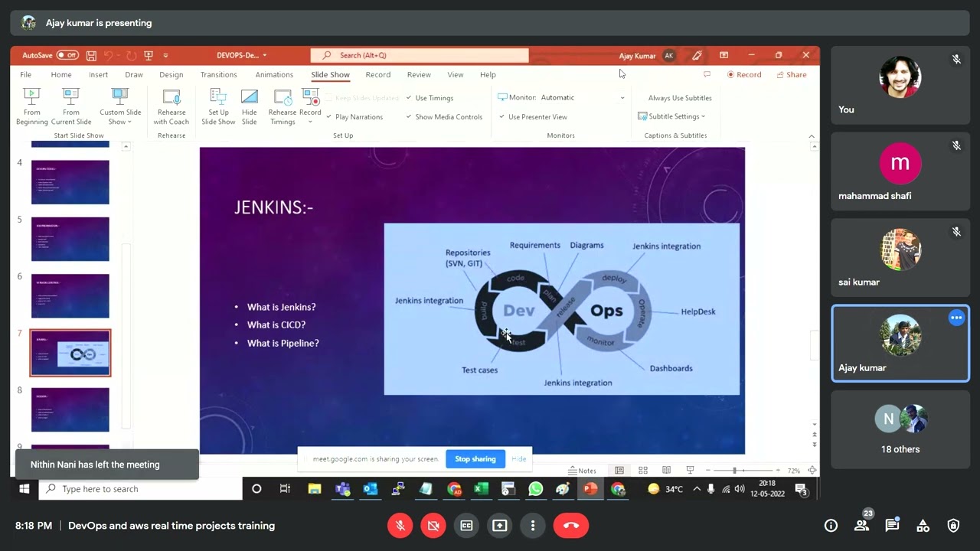Turn on camera in Meet controls
The width and height of the screenshot is (980, 551).
(433, 525)
